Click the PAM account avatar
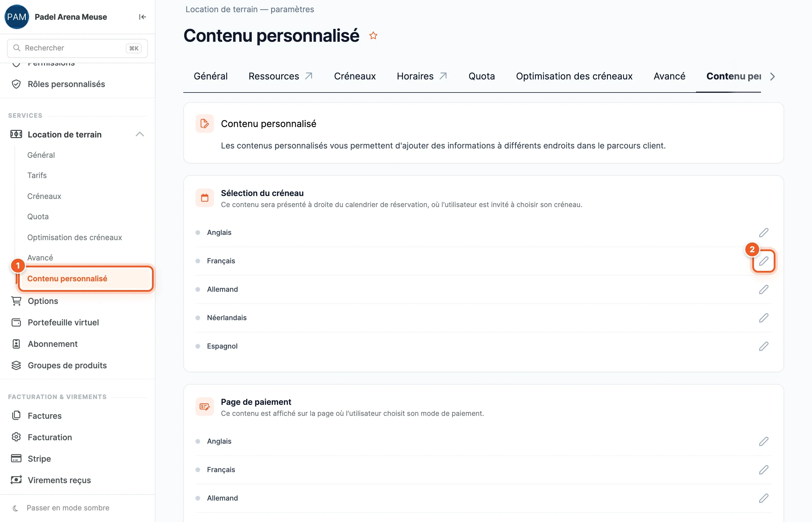This screenshot has width=812, height=522. pos(17,17)
